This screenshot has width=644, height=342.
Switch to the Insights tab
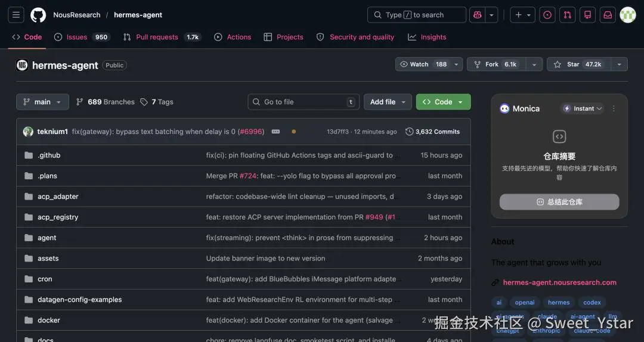(427, 37)
